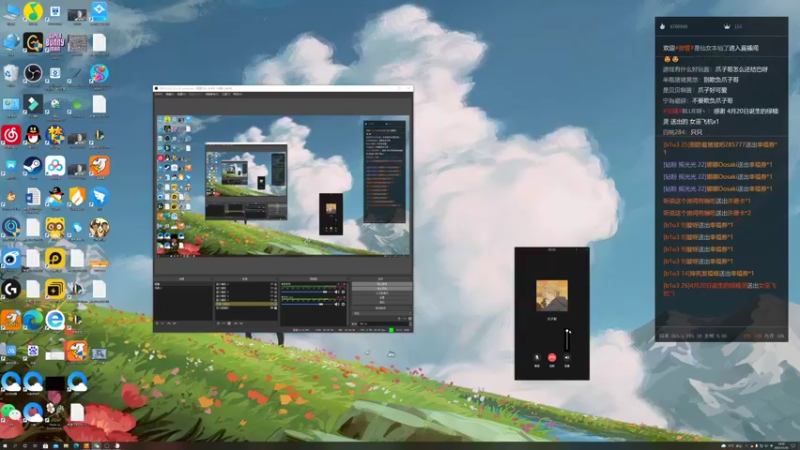Hang up with the red end-call button
Screen dimensions: 800x450
tap(552, 358)
